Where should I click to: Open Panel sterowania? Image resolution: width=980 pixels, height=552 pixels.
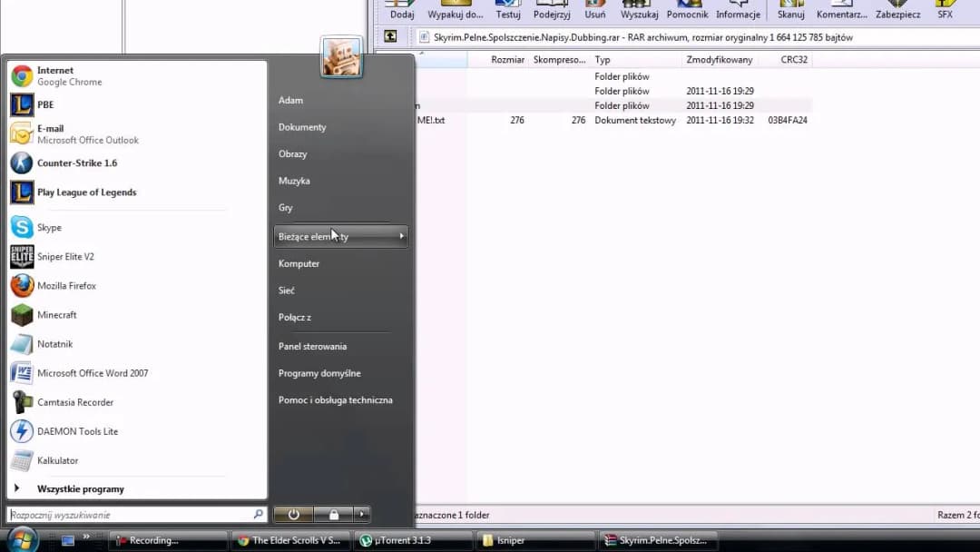312,347
